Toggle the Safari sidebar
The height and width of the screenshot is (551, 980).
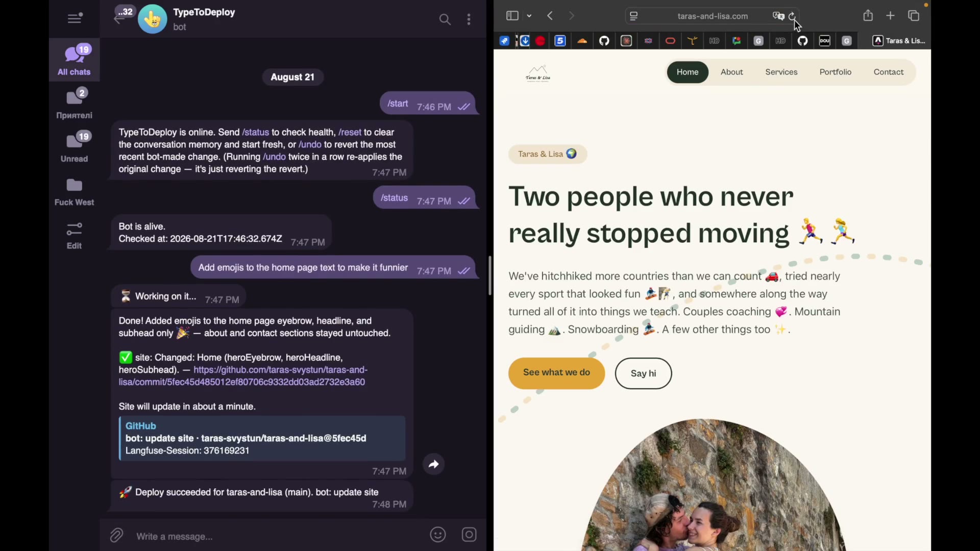coord(512,16)
